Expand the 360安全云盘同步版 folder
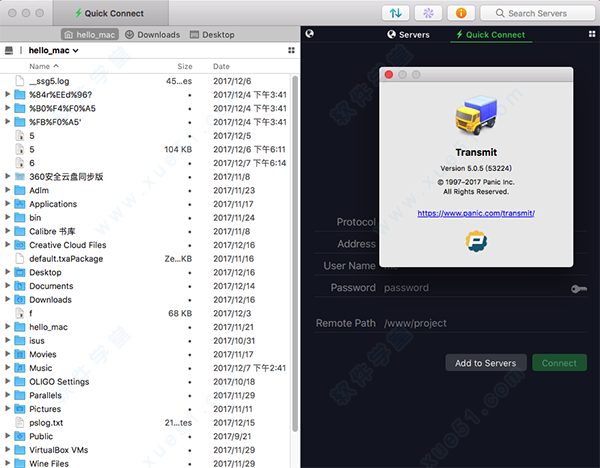Viewport: 600px width, 468px height. point(7,176)
